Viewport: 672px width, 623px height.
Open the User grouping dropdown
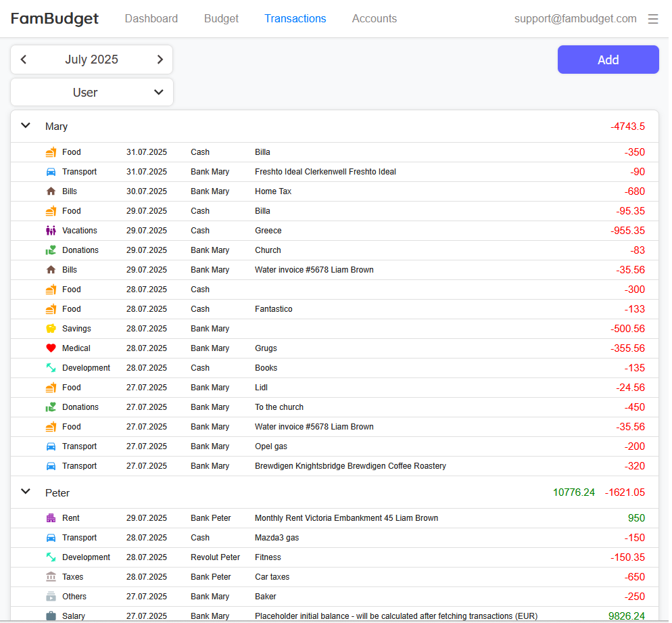[92, 93]
